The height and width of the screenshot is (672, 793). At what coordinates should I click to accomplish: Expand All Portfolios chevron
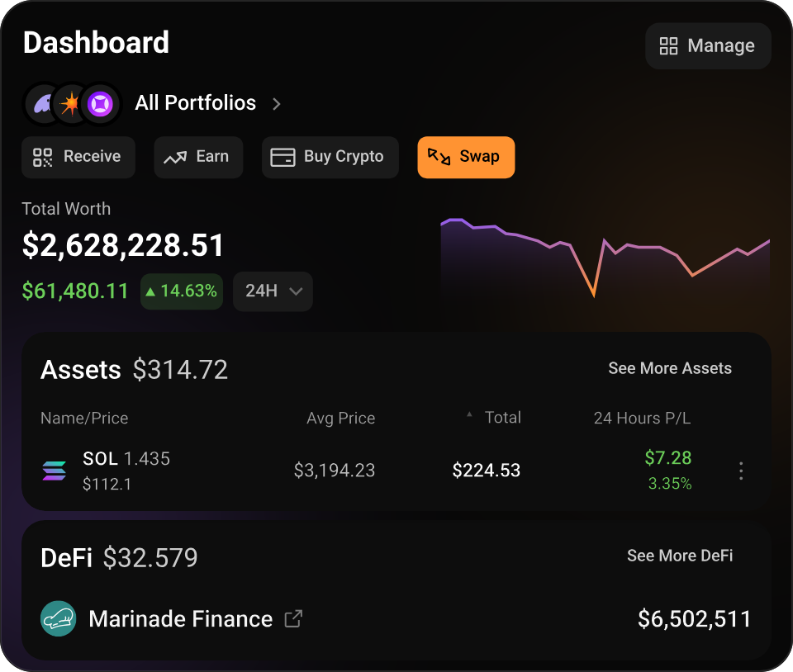click(276, 104)
